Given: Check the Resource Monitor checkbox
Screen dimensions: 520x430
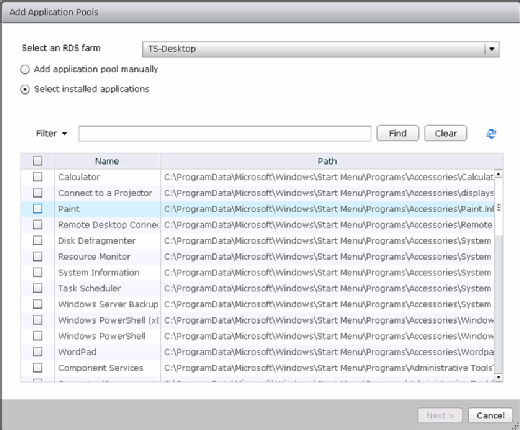Looking at the screenshot, I should (38, 256).
